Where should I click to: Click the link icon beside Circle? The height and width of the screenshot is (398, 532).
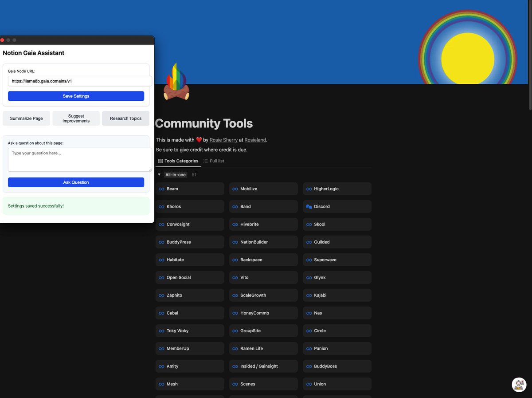pyautogui.click(x=309, y=331)
